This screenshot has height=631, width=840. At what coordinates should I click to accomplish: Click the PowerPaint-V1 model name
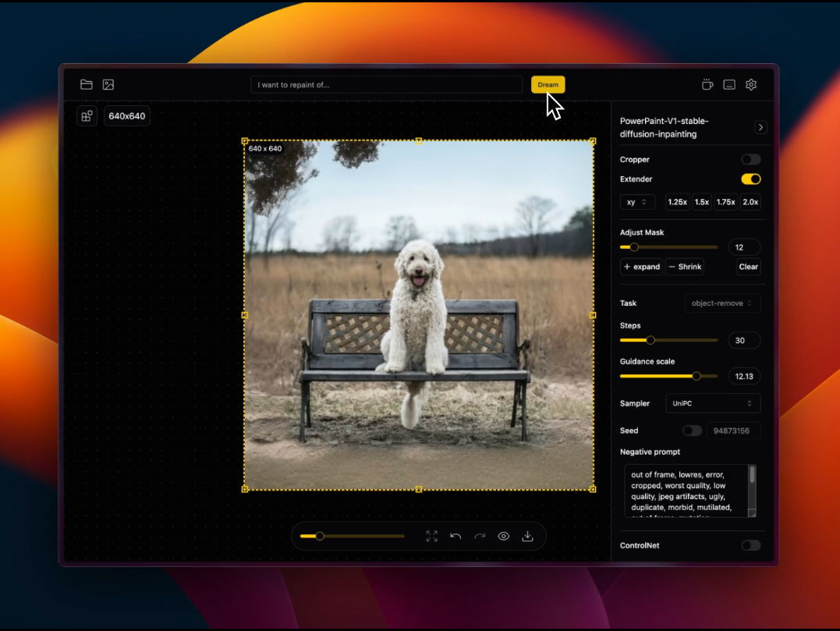(665, 127)
